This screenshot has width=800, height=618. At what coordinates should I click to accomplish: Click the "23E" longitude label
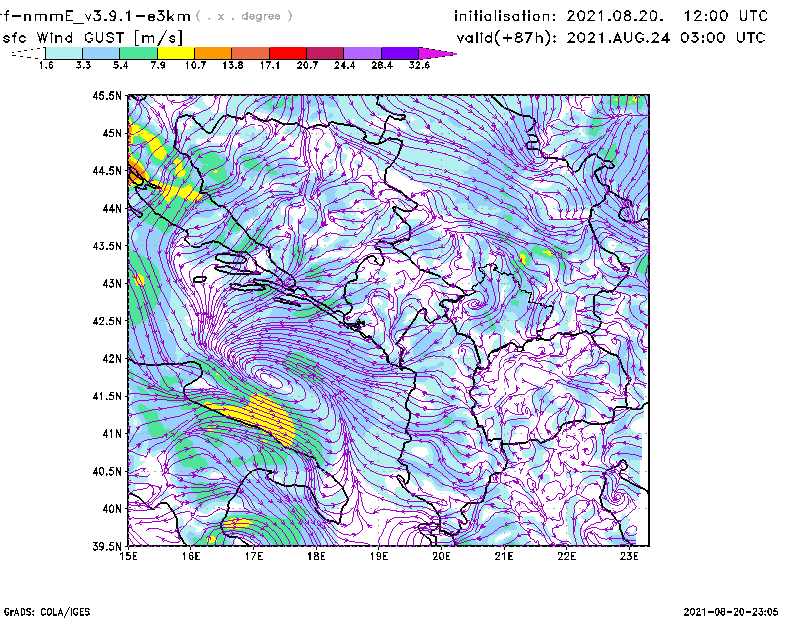(x=630, y=556)
